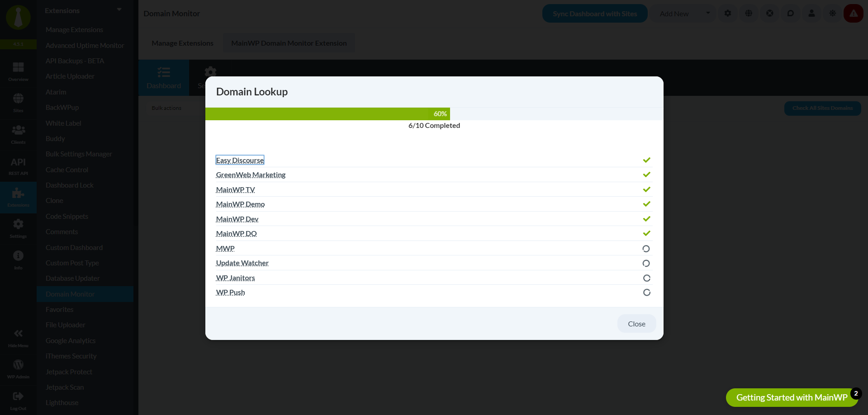Open Jetpack Protect menu item

pos(69,372)
